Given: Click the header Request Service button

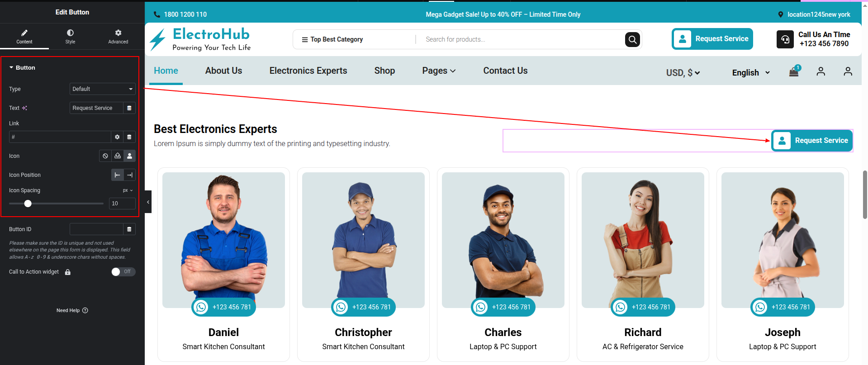Looking at the screenshot, I should point(712,39).
